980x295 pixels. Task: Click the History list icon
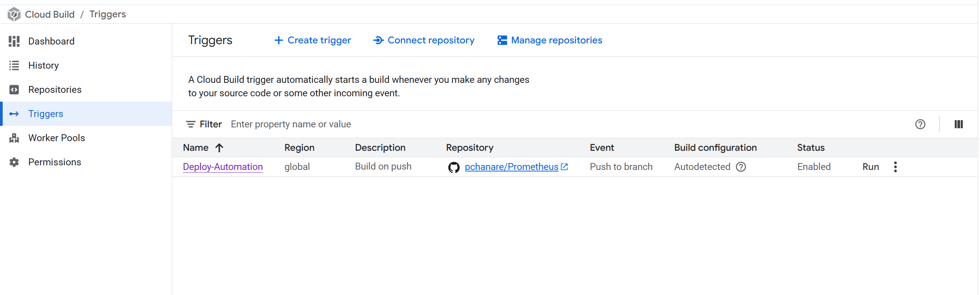click(x=14, y=66)
